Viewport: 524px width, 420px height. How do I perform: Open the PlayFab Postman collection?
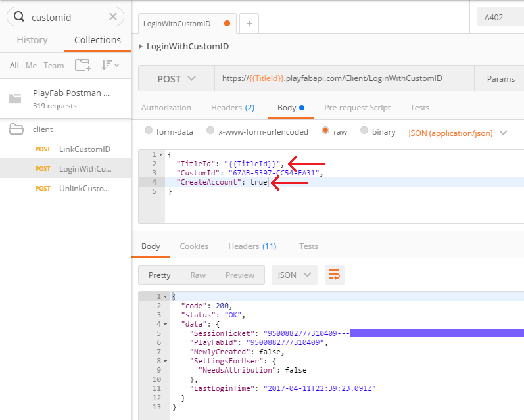point(66,99)
